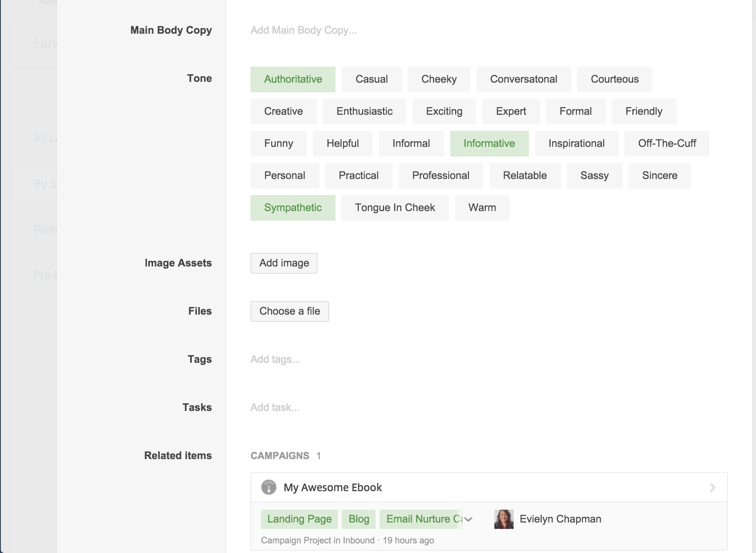This screenshot has width=756, height=553.
Task: Click the Blog tag label
Action: tap(358, 519)
